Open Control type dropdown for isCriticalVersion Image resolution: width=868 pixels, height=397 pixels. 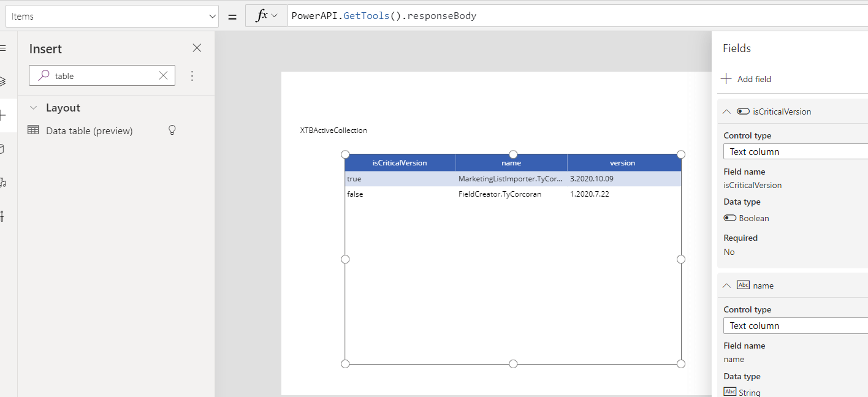(x=797, y=151)
